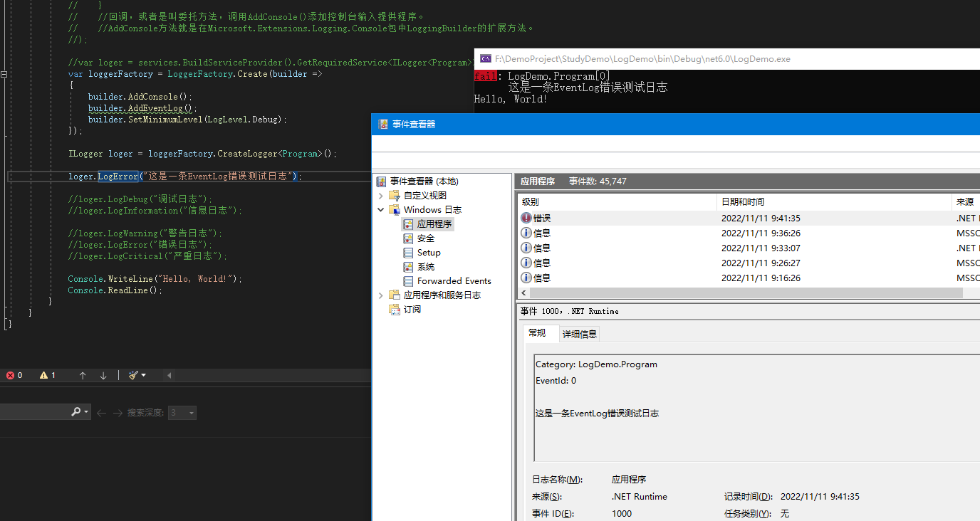980x521 pixels.
Task: Click the 级别 column header
Action: click(531, 202)
